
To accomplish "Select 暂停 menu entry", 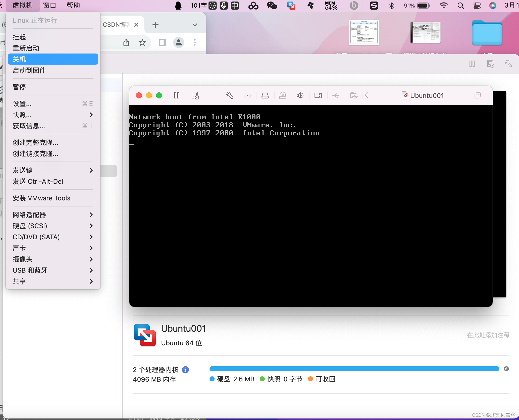I will coord(53,87).
